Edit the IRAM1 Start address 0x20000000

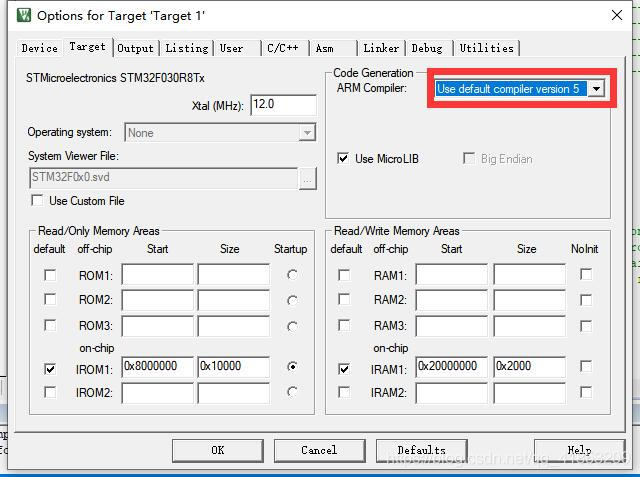tap(452, 367)
